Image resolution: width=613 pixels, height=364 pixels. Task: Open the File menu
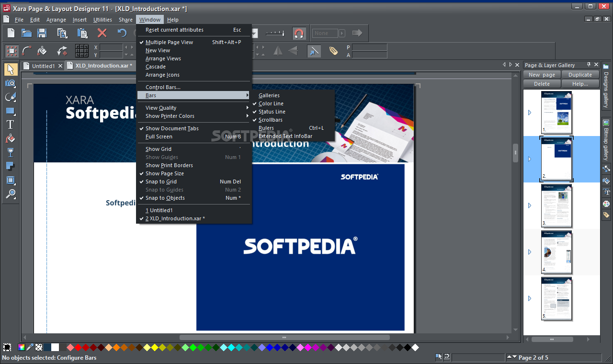(19, 20)
